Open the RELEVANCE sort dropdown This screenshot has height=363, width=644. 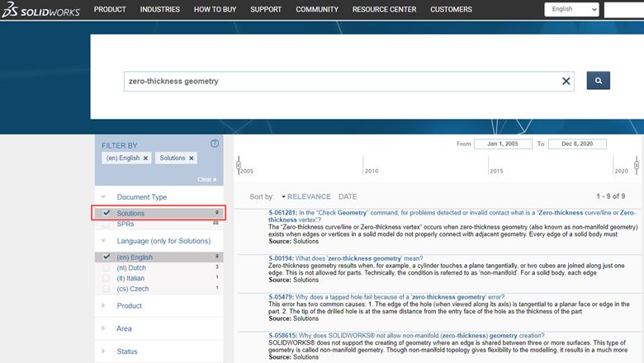click(x=306, y=197)
